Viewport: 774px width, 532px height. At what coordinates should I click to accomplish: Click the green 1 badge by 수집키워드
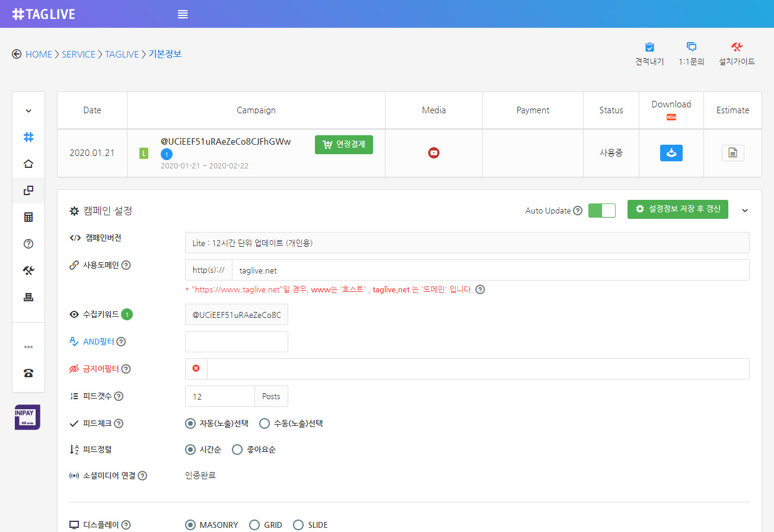127,314
